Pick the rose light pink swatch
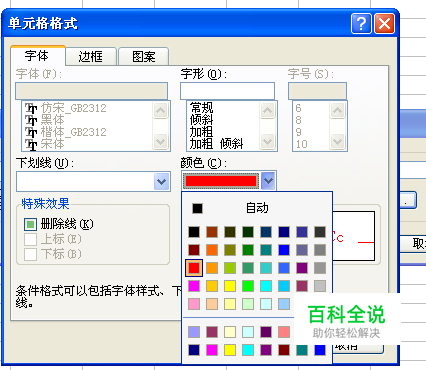This screenshot has height=370, width=426. (194, 304)
